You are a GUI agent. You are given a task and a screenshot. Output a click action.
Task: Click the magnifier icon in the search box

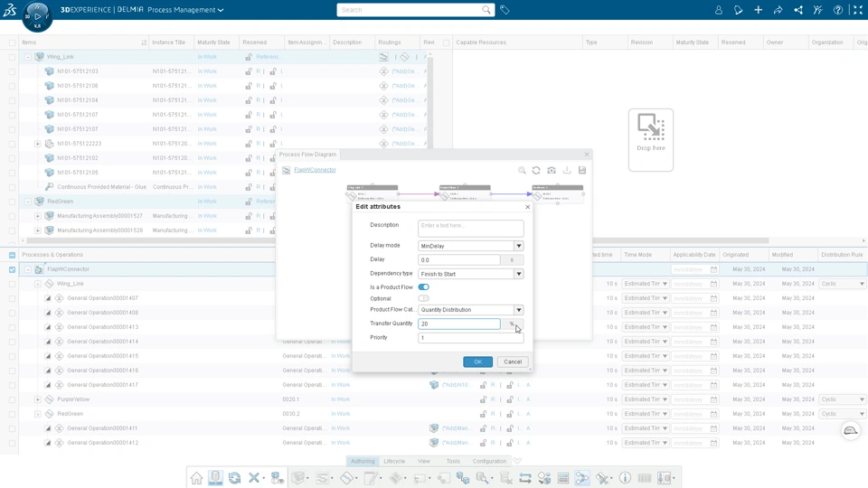486,10
